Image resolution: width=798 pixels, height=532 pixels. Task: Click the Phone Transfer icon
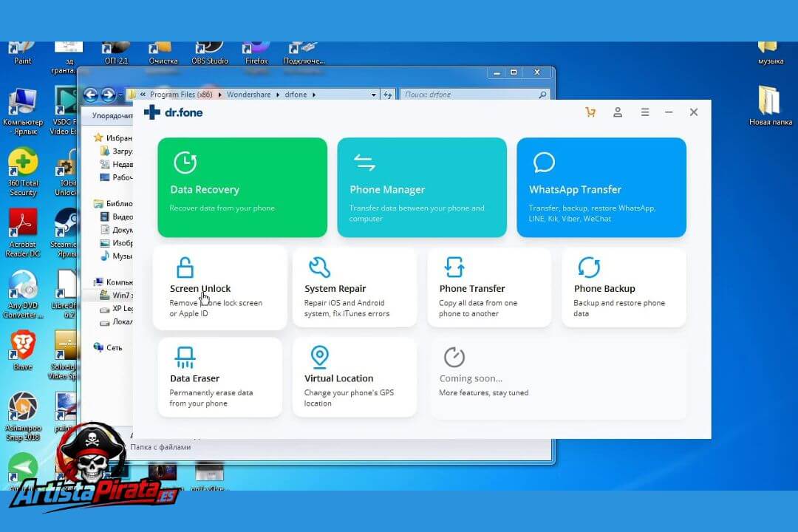coord(454,267)
